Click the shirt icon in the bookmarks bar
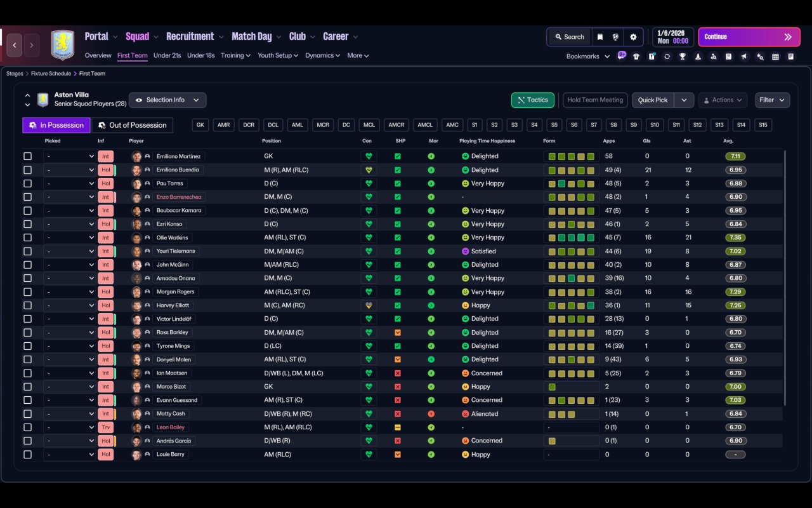 point(636,57)
